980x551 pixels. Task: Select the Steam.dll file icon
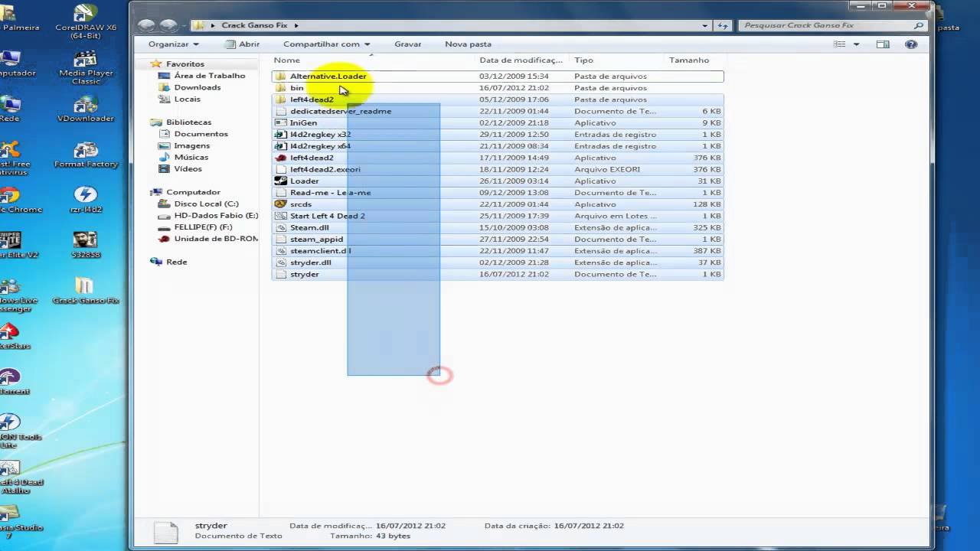click(x=280, y=227)
